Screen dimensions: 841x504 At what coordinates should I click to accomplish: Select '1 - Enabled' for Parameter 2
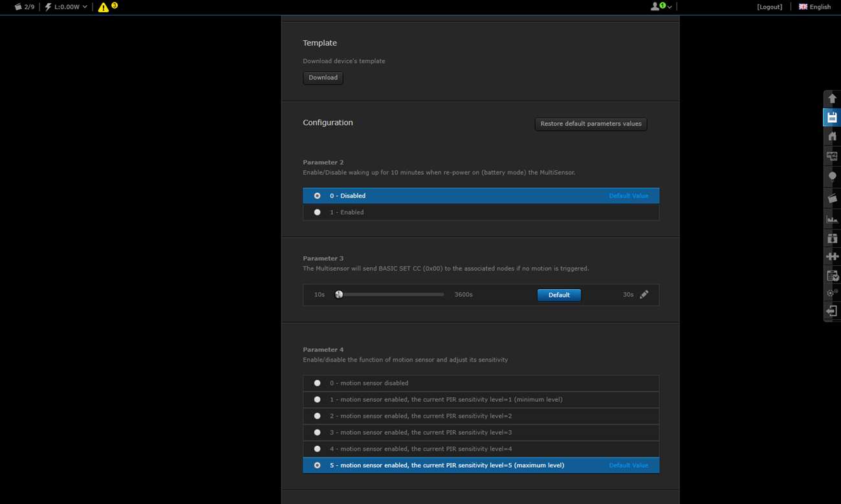tap(317, 212)
